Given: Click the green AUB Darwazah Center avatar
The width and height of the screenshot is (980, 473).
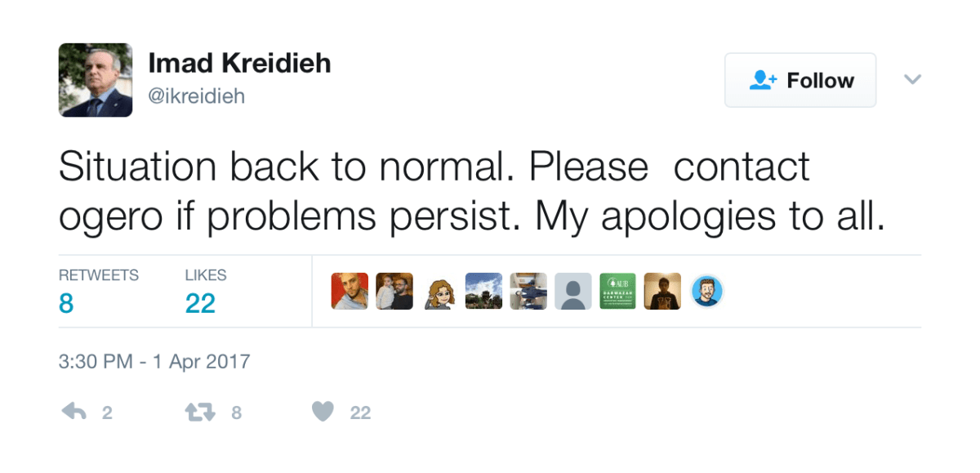Looking at the screenshot, I should 617,291.
